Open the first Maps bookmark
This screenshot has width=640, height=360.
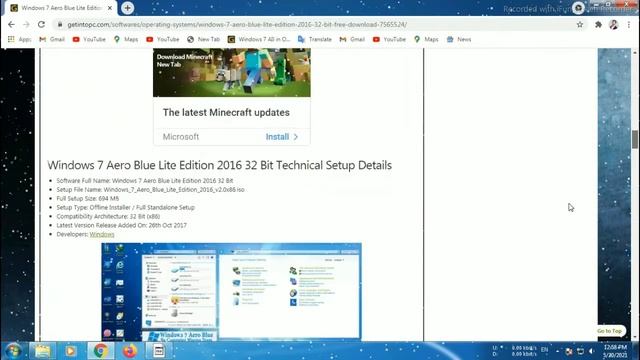point(126,39)
